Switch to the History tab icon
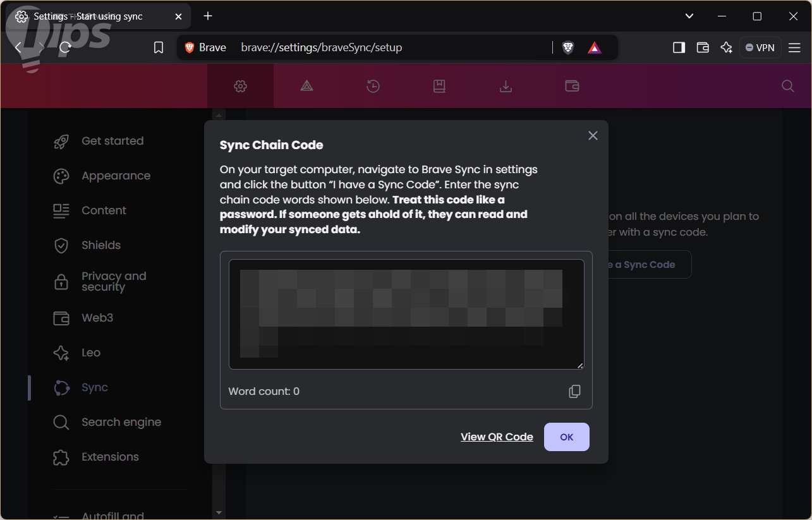 tap(373, 86)
